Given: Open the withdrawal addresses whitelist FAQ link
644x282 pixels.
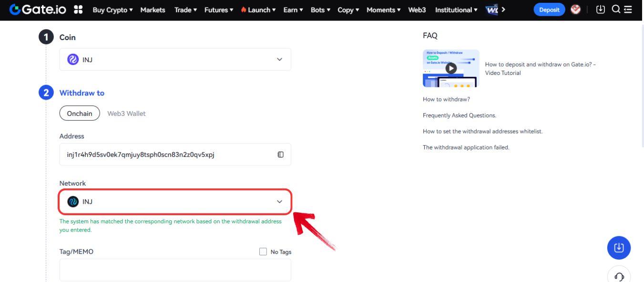Looking at the screenshot, I should coord(482,131).
